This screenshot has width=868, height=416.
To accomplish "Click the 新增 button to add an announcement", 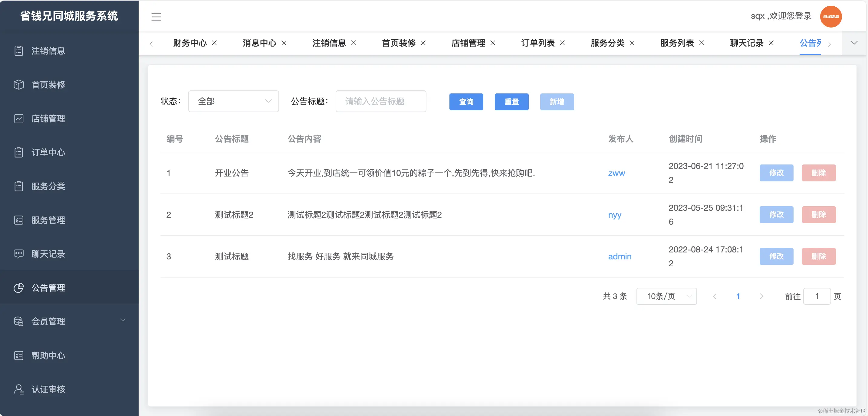I will (557, 102).
